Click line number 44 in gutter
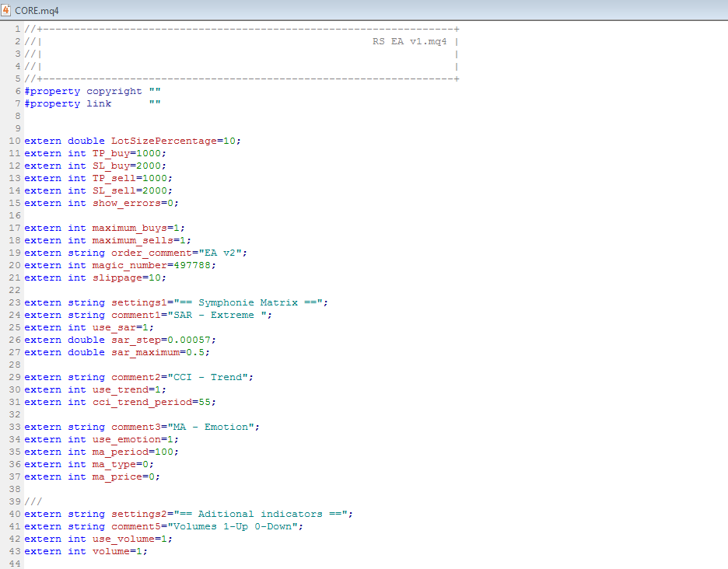728x569 pixels. [x=15, y=564]
